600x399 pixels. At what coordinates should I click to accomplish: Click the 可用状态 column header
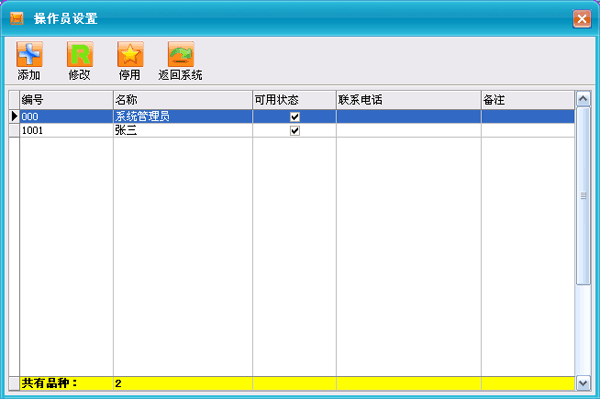coord(294,100)
